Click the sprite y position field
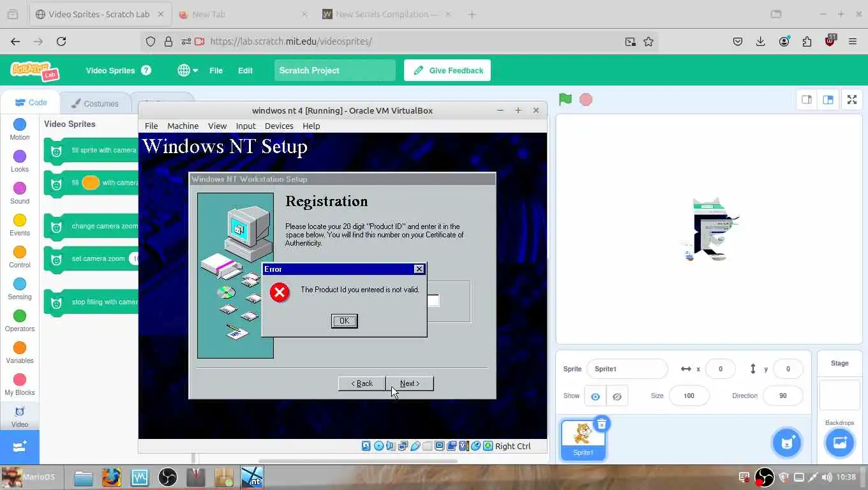The image size is (868, 490). coord(788,369)
